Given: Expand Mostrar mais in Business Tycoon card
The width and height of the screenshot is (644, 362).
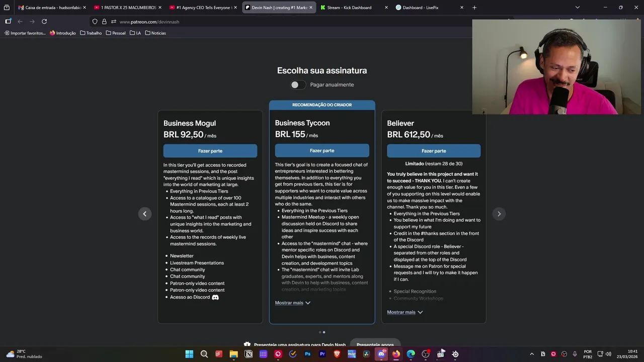Looking at the screenshot, I should 293,303.
